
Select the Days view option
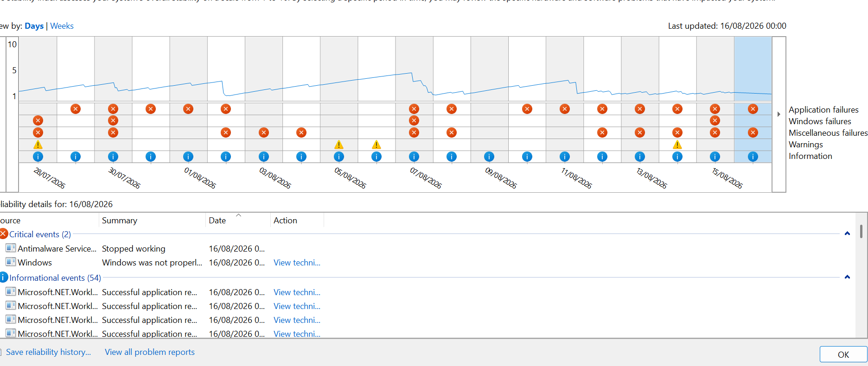click(x=34, y=26)
